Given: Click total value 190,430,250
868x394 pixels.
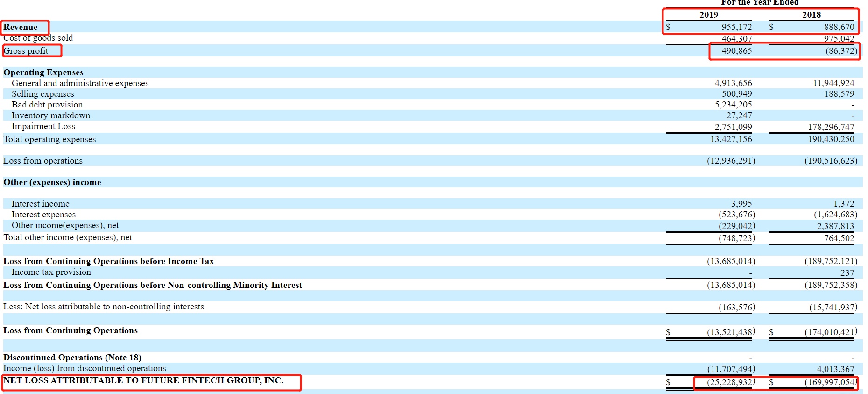Looking at the screenshot, I should pos(831,139).
